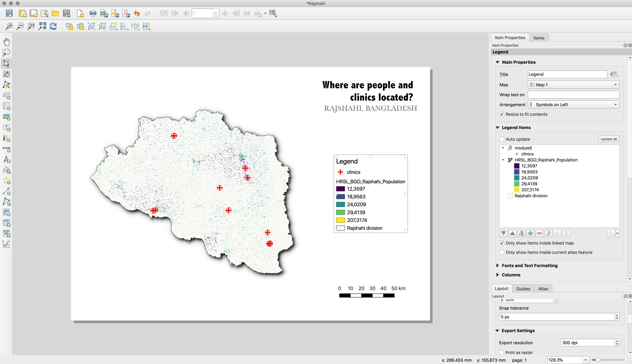
Task: Click the Lock Selected Items icon
Action: click(x=69, y=26)
